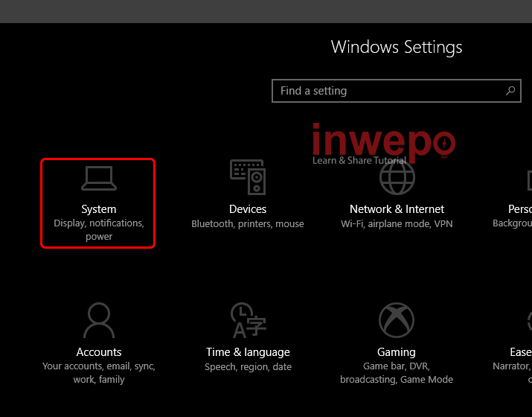Click the Gaming label

(397, 352)
